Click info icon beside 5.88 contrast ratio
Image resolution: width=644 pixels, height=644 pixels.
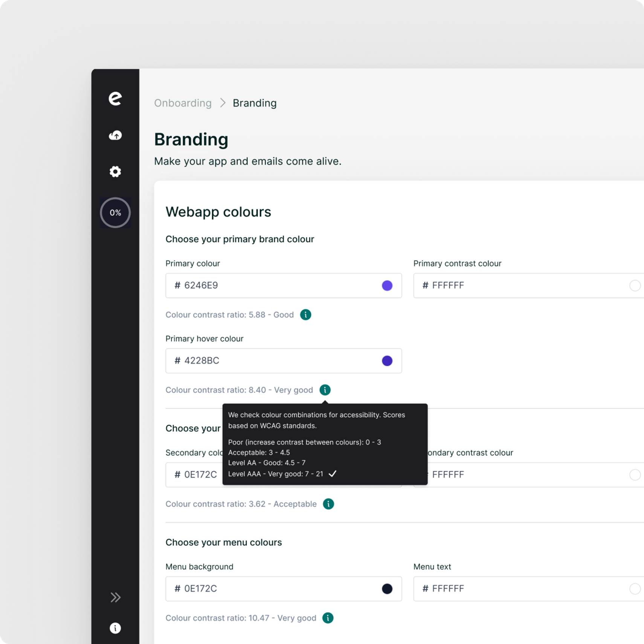click(305, 314)
